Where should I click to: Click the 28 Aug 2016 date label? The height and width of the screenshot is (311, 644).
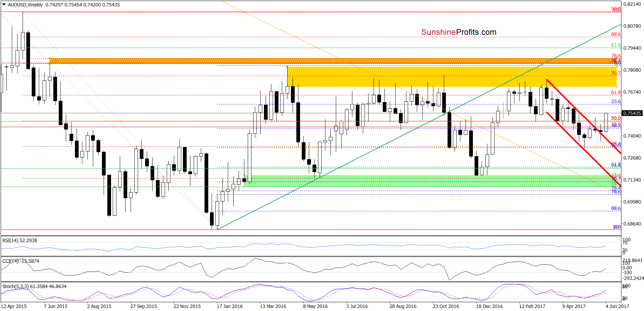click(x=403, y=306)
